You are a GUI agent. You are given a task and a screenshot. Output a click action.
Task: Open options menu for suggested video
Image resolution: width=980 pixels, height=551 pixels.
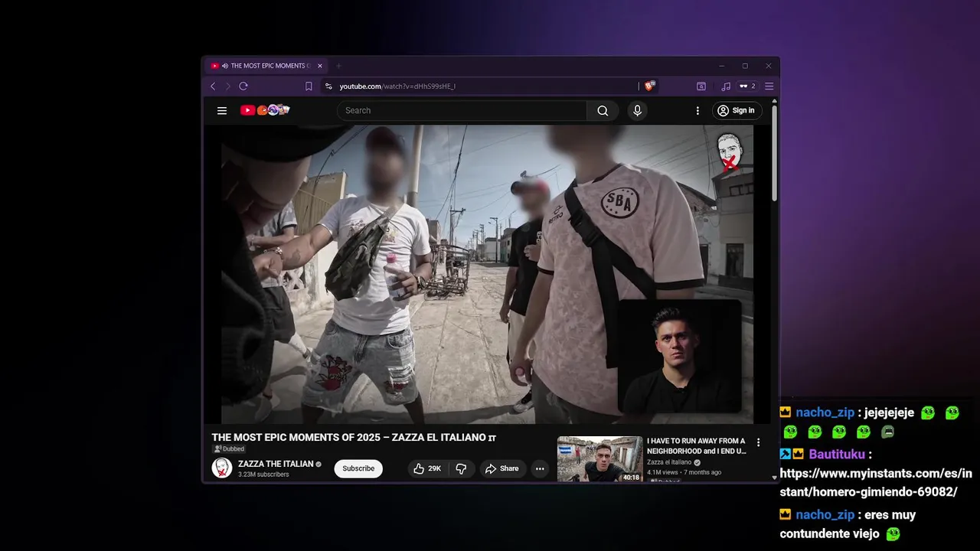click(x=759, y=442)
